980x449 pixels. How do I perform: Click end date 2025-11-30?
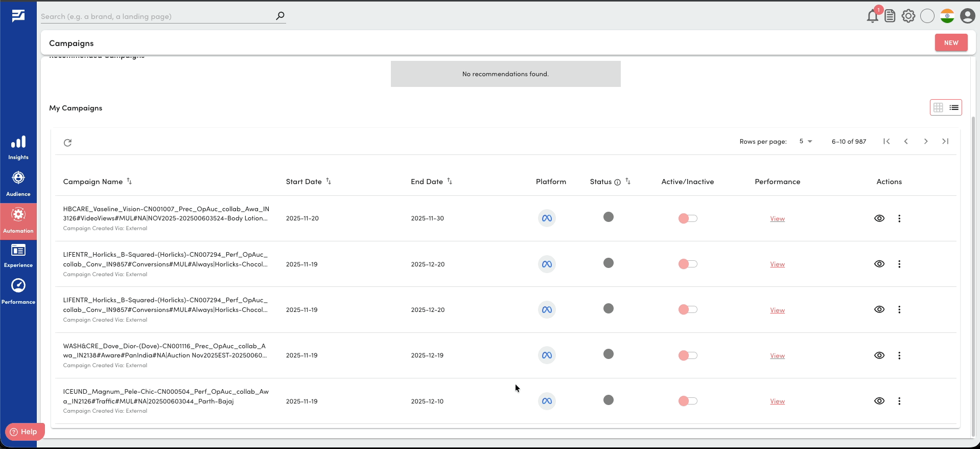(x=427, y=218)
